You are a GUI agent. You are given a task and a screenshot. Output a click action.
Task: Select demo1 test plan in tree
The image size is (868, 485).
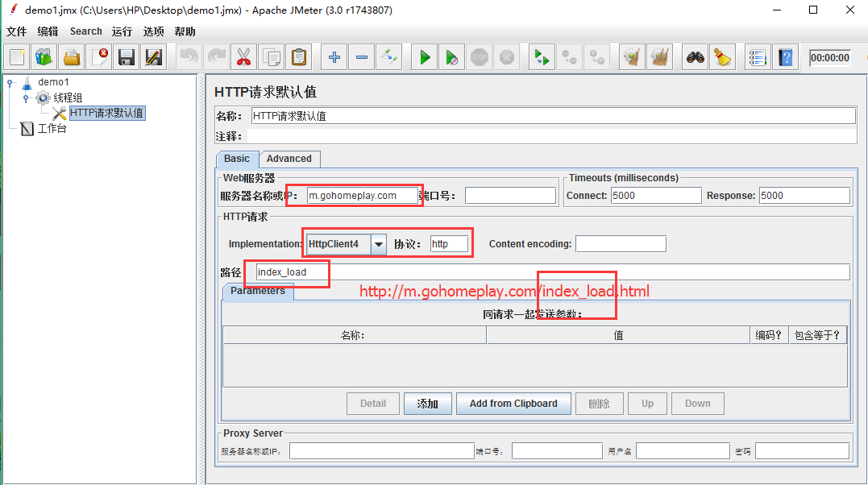[x=53, y=82]
